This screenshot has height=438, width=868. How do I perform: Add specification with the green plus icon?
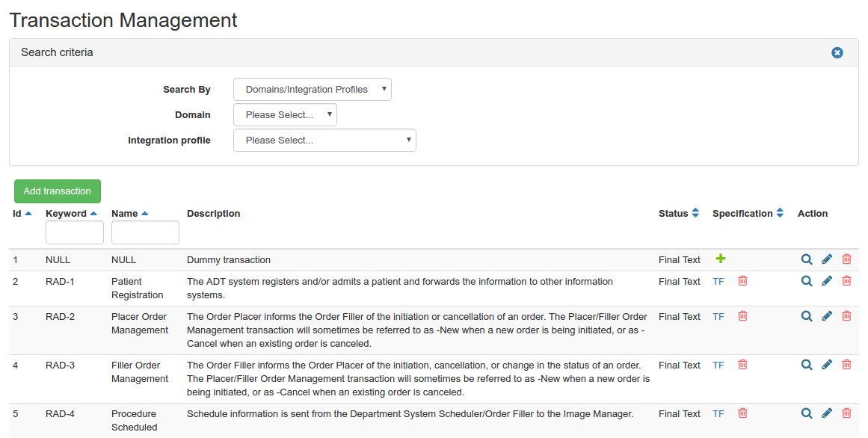point(721,259)
